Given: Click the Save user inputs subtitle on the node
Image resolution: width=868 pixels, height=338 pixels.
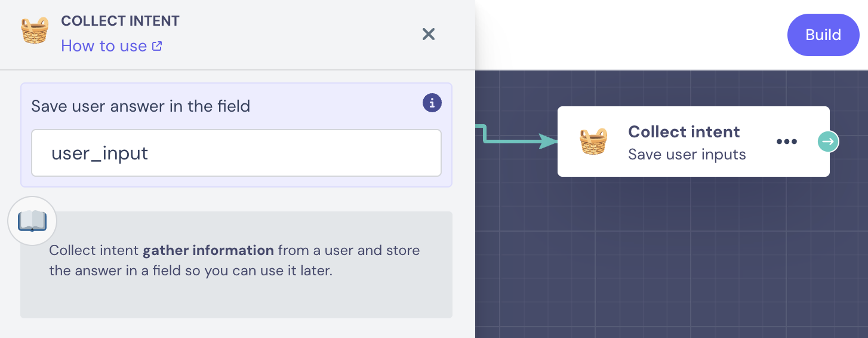Looking at the screenshot, I should (x=687, y=155).
